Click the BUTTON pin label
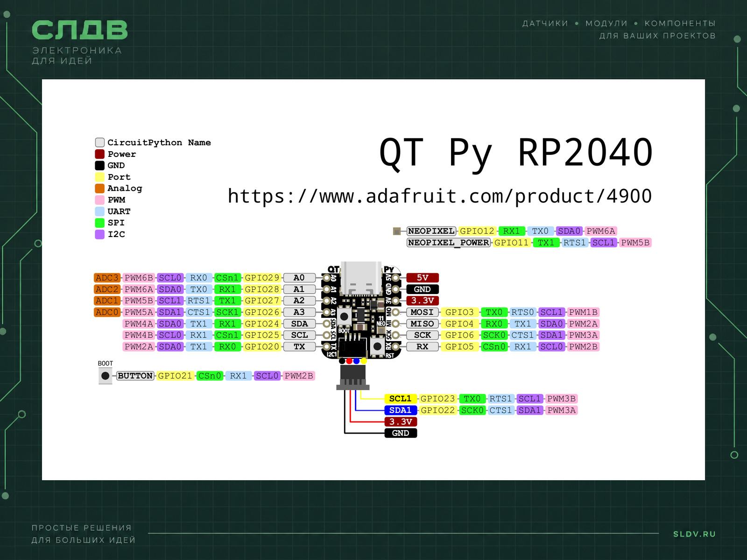Screen dimensions: 747x560 pyautogui.click(x=135, y=376)
